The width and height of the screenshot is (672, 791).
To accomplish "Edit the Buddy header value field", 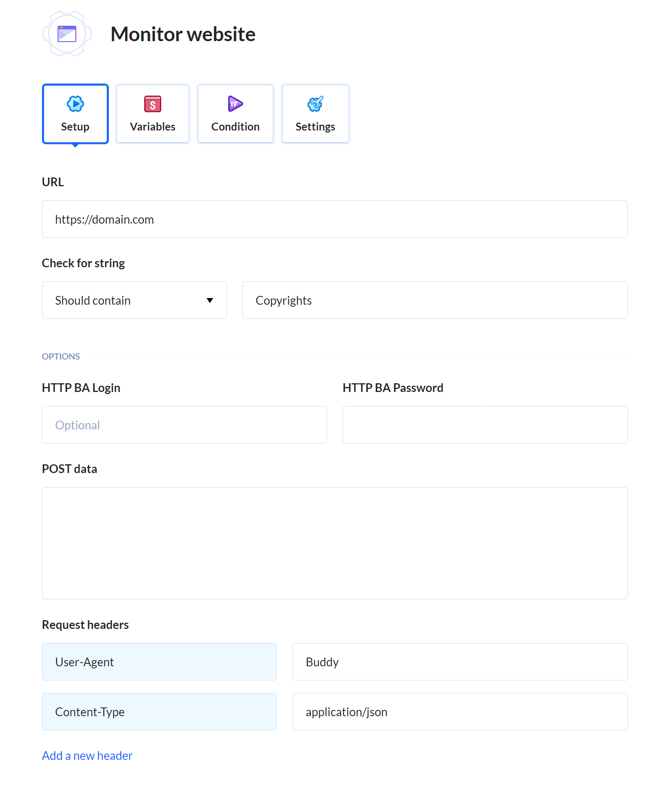I will coord(460,662).
